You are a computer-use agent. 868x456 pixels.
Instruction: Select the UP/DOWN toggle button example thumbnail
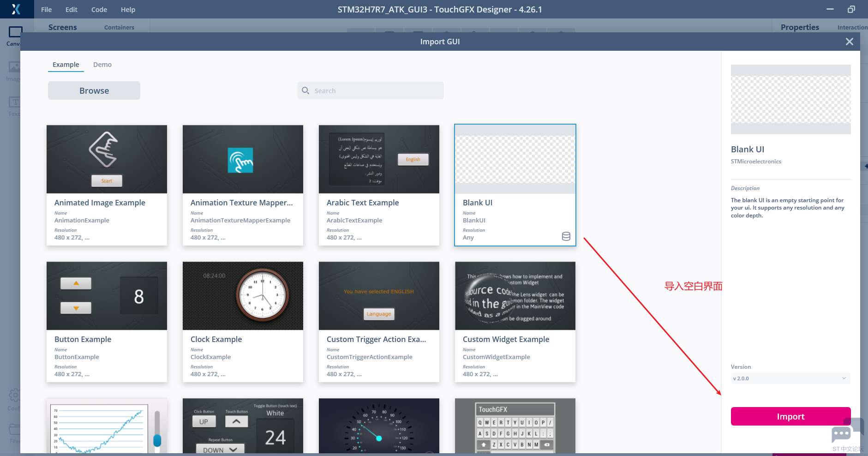243,426
